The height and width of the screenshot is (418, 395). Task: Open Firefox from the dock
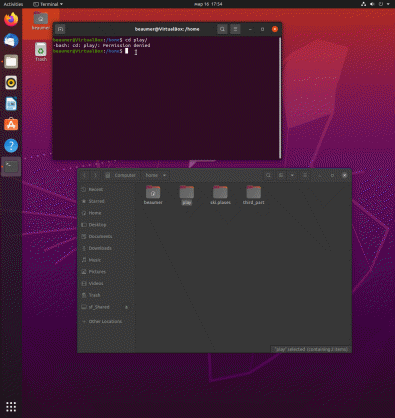11,20
